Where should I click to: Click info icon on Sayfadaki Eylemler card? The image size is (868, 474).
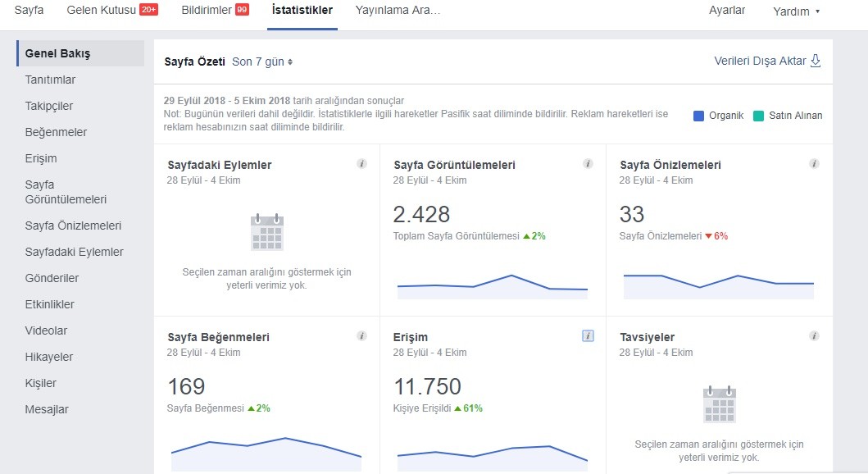pos(361,164)
